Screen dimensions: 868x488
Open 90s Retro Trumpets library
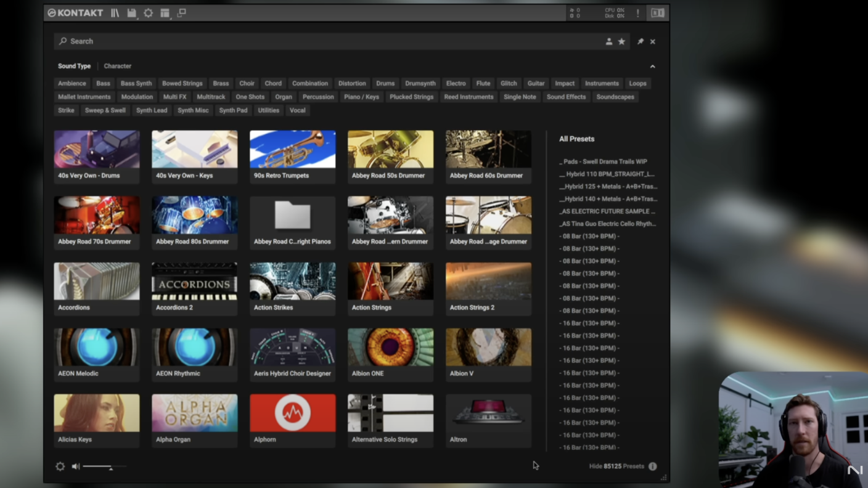(x=293, y=157)
